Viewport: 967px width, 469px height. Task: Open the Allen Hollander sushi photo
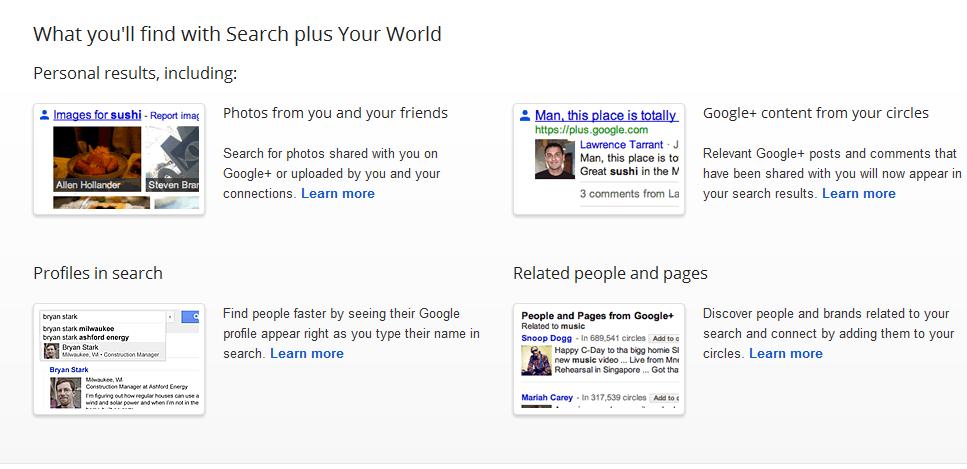coord(97,159)
